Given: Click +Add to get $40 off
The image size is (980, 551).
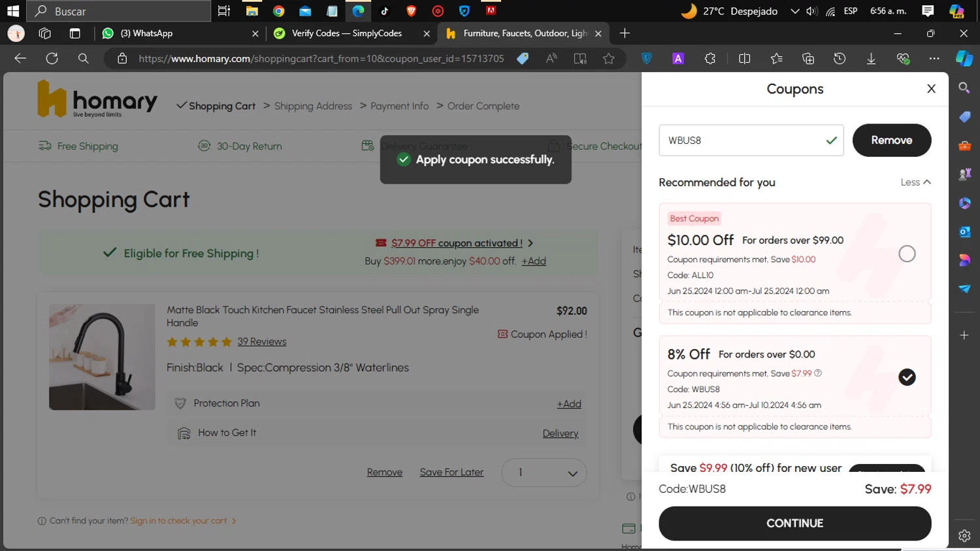Looking at the screenshot, I should click(x=534, y=261).
